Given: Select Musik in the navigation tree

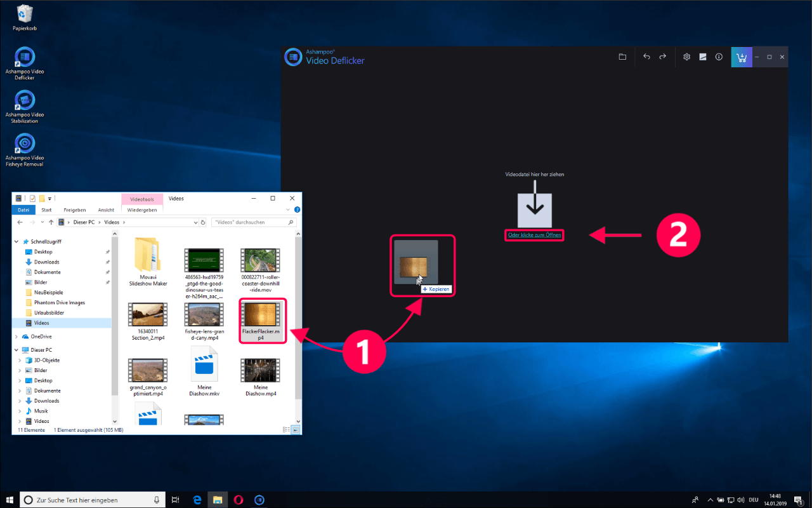Looking at the screenshot, I should (x=41, y=411).
